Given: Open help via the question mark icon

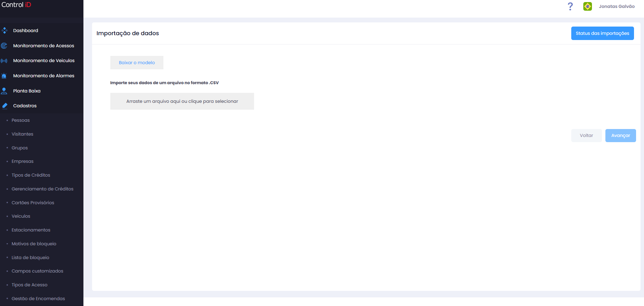Looking at the screenshot, I should (570, 6).
